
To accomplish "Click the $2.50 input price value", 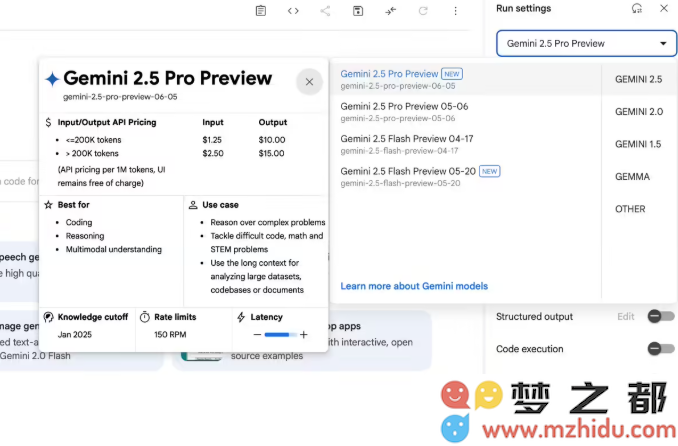I will pos(213,153).
